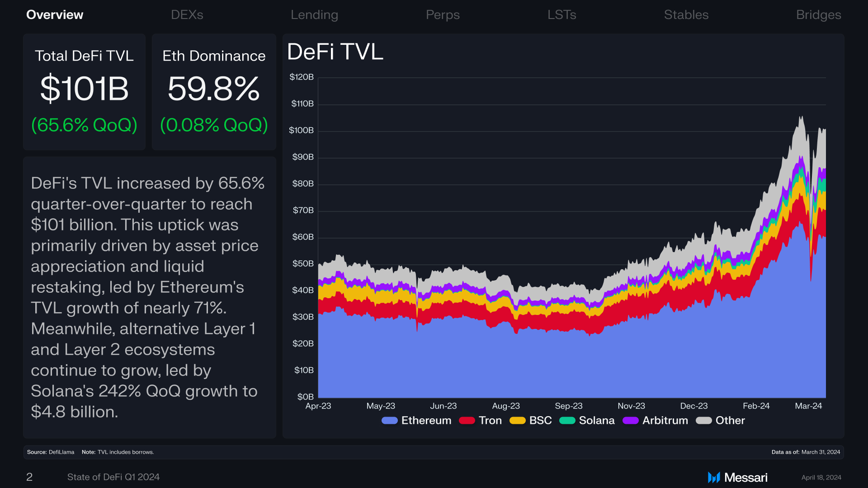Click the Other legend color swatch
Screen dimensions: 868x488
tap(704, 421)
